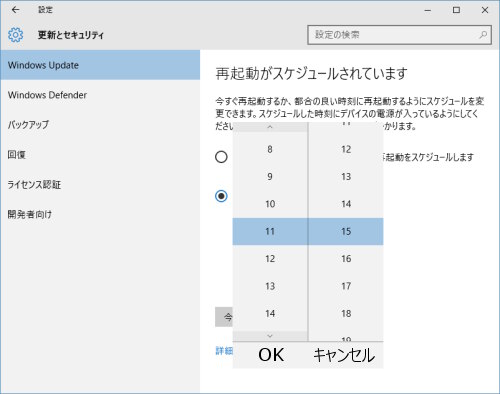Viewport: 500px width, 394px height.
Task: Select the checked lower radio button
Action: (221, 196)
